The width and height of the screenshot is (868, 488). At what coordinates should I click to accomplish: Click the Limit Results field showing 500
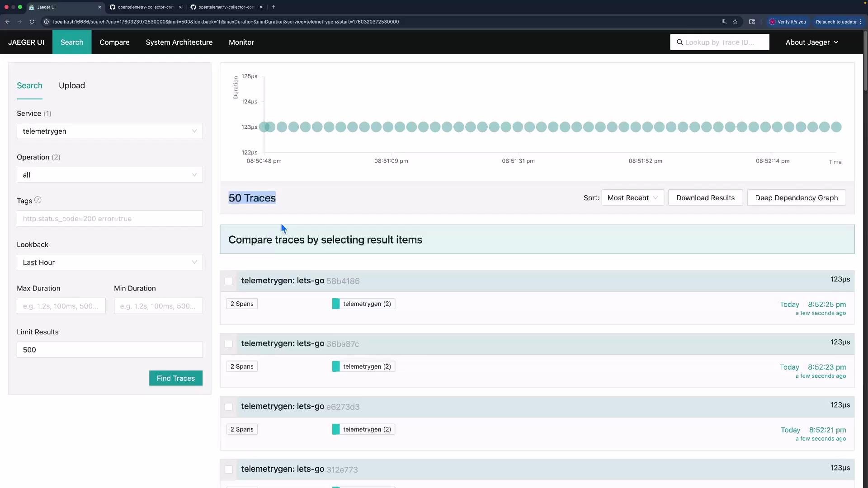click(x=110, y=350)
